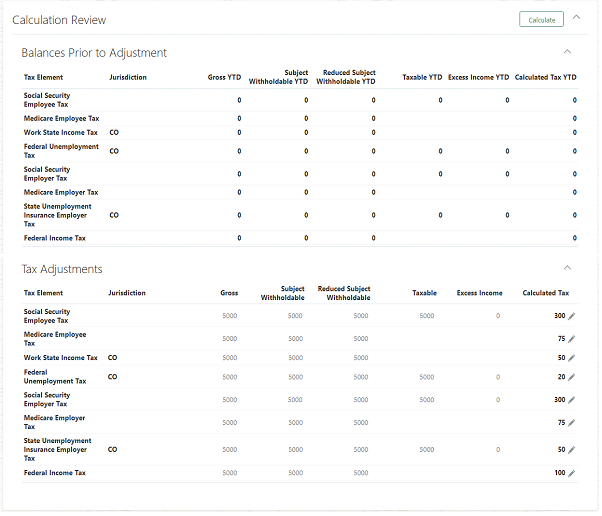Image resolution: width=602 pixels, height=516 pixels.
Task: Click Gross field for Federal Income Tax adjustment
Action: 229,473
